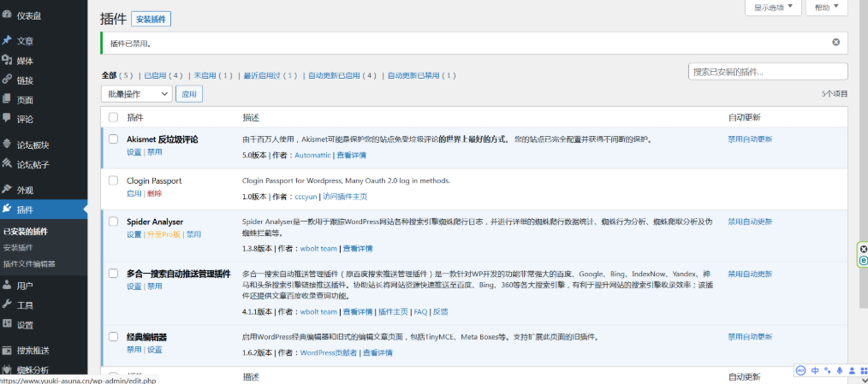Click the plug icon beside 插件
Image resolution: width=868 pixels, height=384 pixels.
(x=7, y=210)
